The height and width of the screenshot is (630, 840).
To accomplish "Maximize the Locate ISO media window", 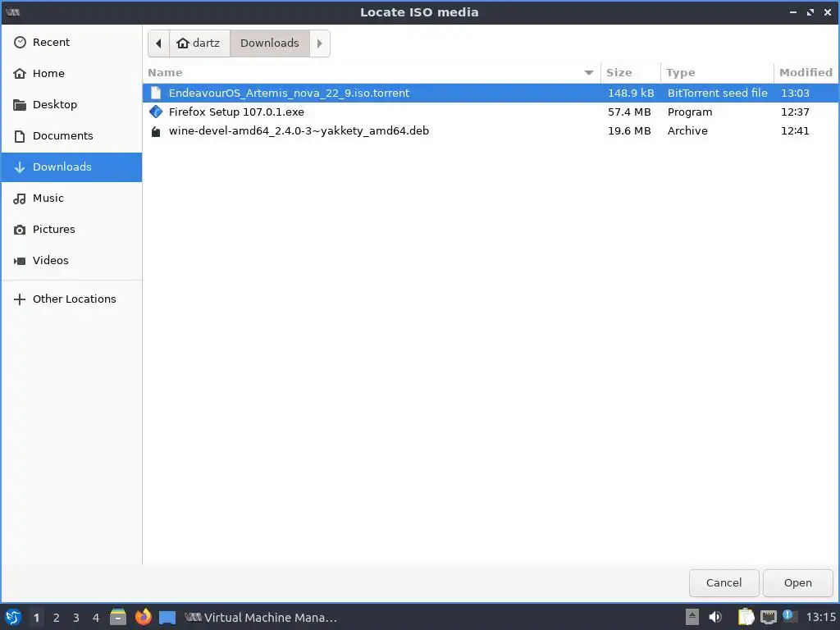I will pyautogui.click(x=810, y=12).
